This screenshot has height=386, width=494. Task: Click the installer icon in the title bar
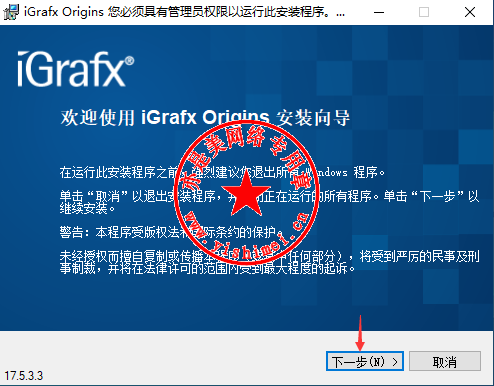(x=11, y=12)
